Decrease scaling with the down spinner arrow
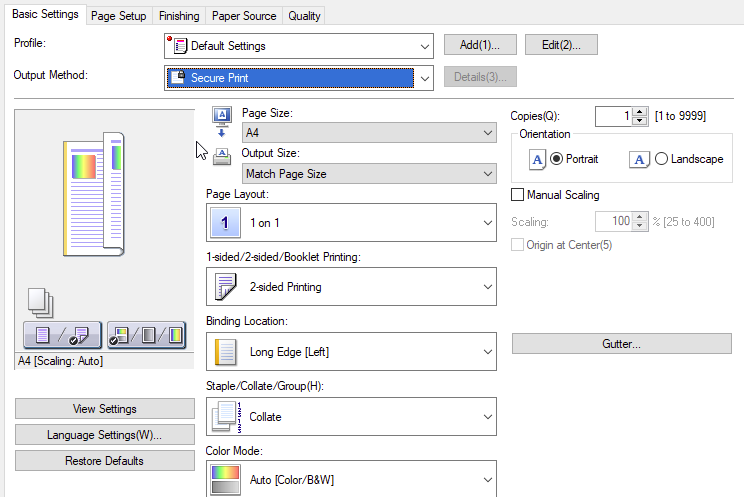 point(640,226)
